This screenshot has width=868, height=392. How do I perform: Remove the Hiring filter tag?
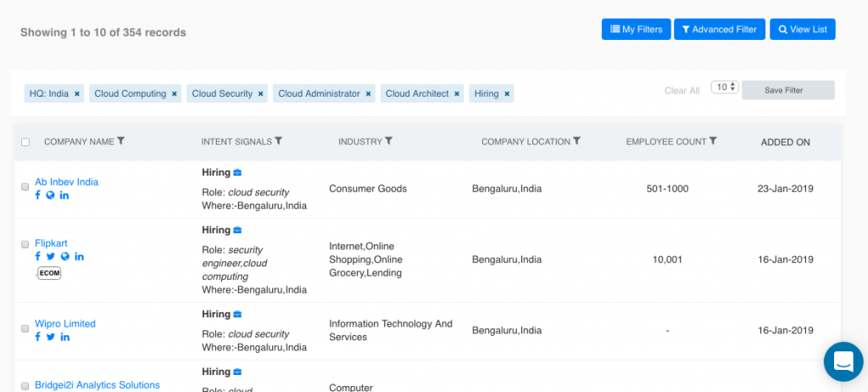tap(507, 93)
